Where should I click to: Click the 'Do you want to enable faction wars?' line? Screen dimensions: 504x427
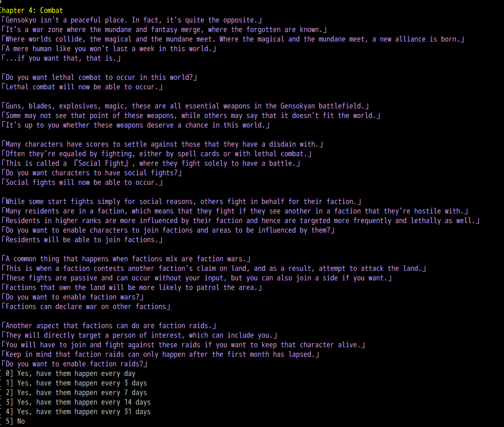(x=73, y=297)
